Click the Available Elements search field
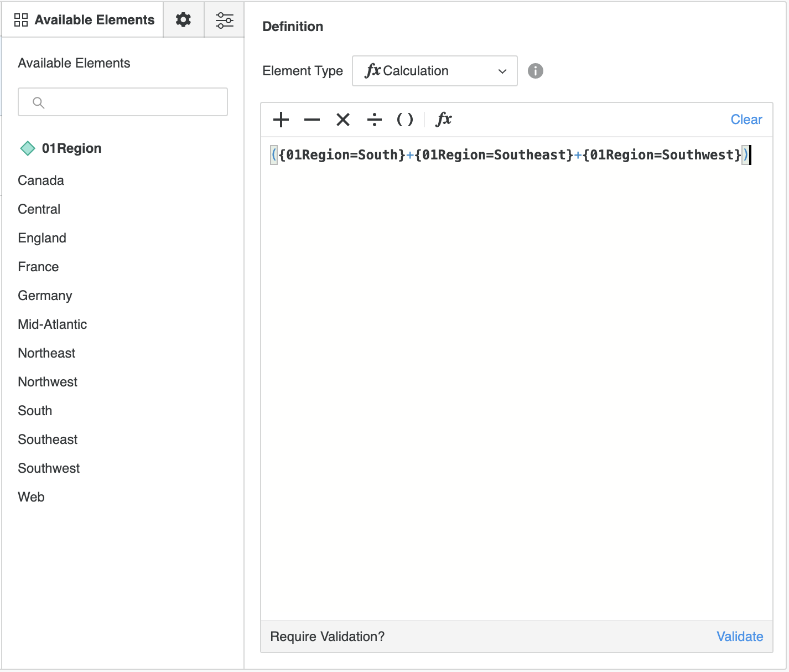The image size is (789, 672). click(x=123, y=102)
